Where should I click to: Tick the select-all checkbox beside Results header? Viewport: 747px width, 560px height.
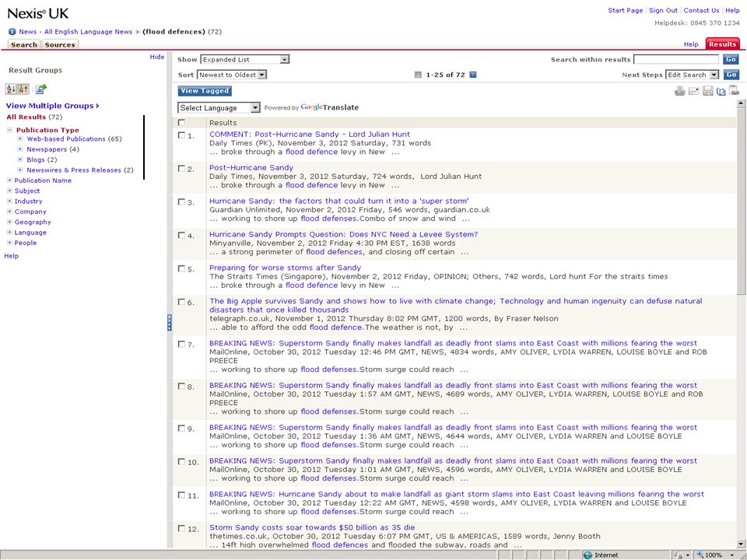click(181, 123)
